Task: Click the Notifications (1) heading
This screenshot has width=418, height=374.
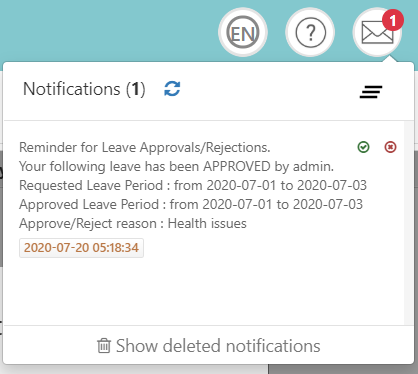Action: pos(84,89)
